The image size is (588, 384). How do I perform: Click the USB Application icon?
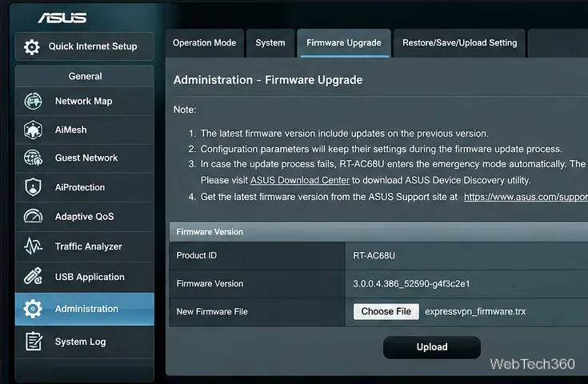point(33,276)
